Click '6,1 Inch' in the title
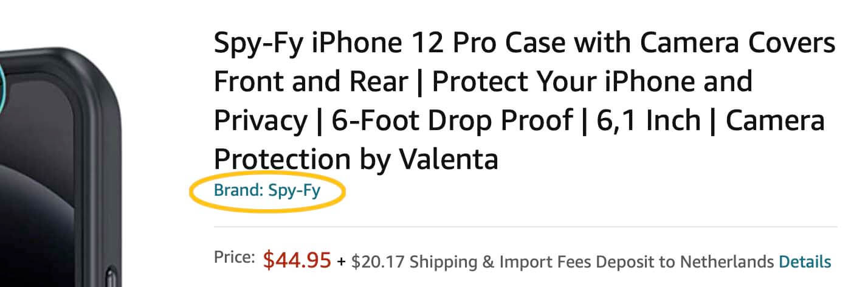Viewport: 868px width, 287px height. coord(652,121)
